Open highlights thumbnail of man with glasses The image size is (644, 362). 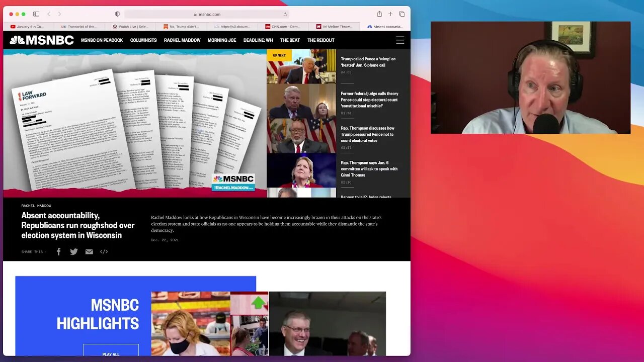pos(328,324)
